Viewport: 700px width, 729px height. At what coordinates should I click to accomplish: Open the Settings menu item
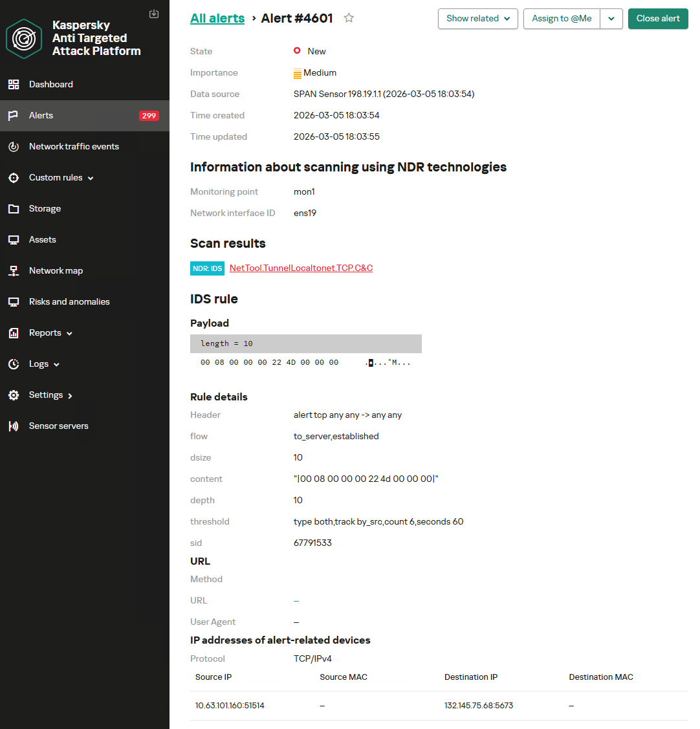click(x=50, y=395)
